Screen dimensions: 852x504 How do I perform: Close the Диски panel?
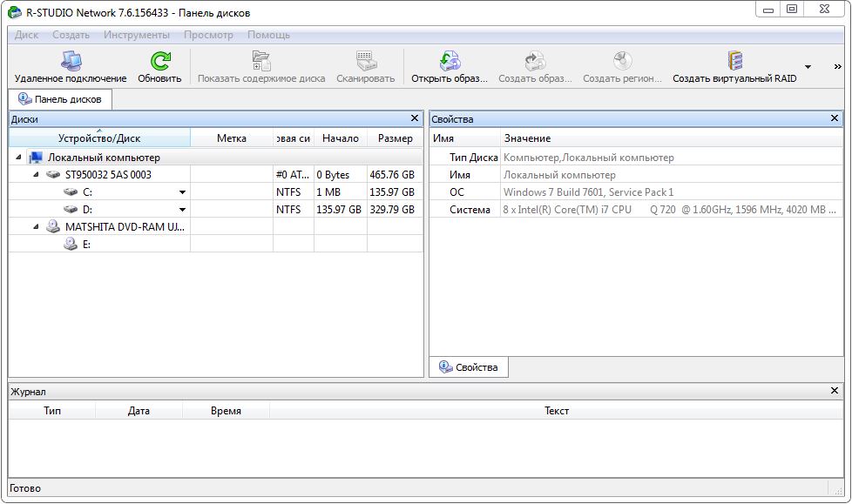(x=415, y=118)
